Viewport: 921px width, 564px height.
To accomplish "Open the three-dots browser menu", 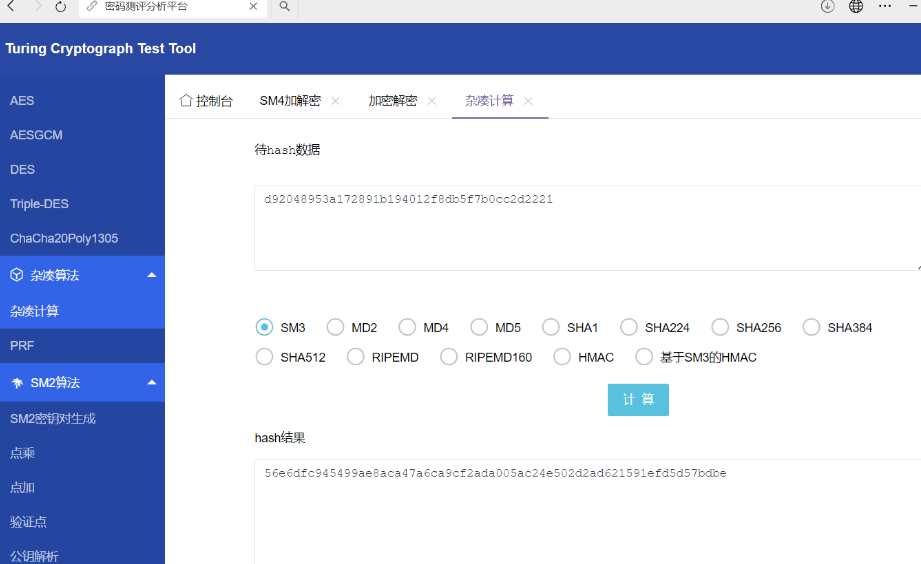I will pyautogui.click(x=885, y=6).
